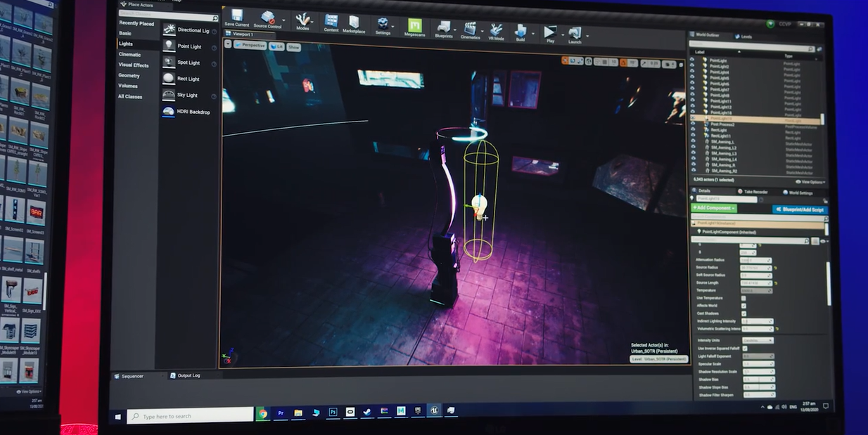Open the Perspective view mode dropdown
The height and width of the screenshot is (435, 868).
point(250,45)
